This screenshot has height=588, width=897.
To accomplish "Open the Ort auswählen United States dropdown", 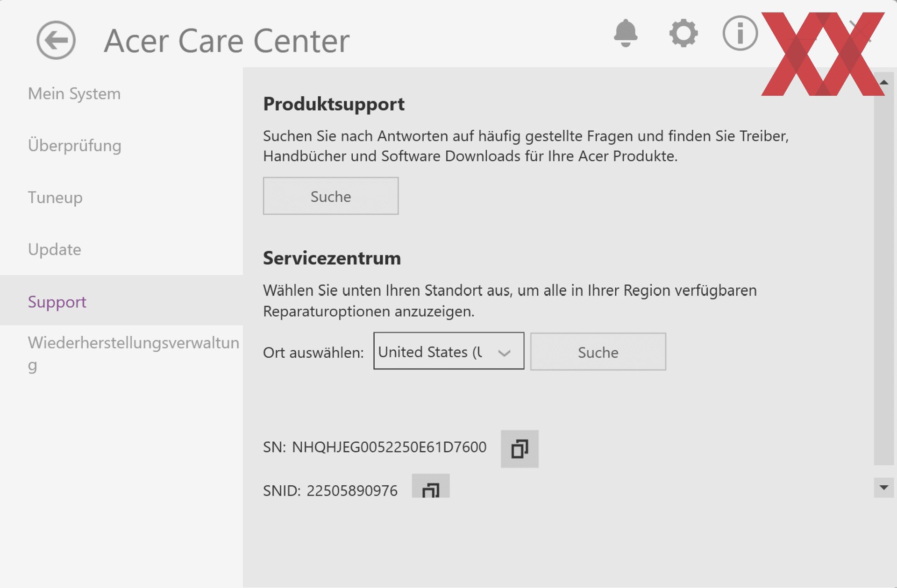I will 448,351.
